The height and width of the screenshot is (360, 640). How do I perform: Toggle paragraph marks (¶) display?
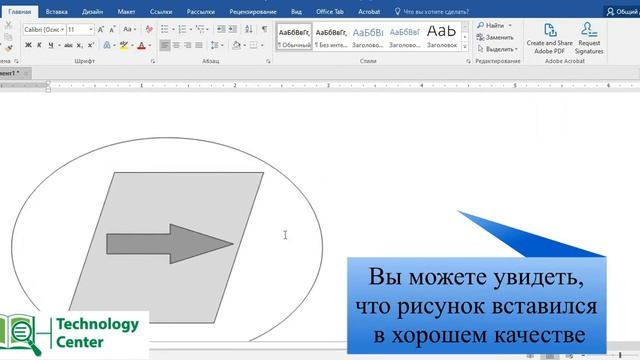click(264, 29)
